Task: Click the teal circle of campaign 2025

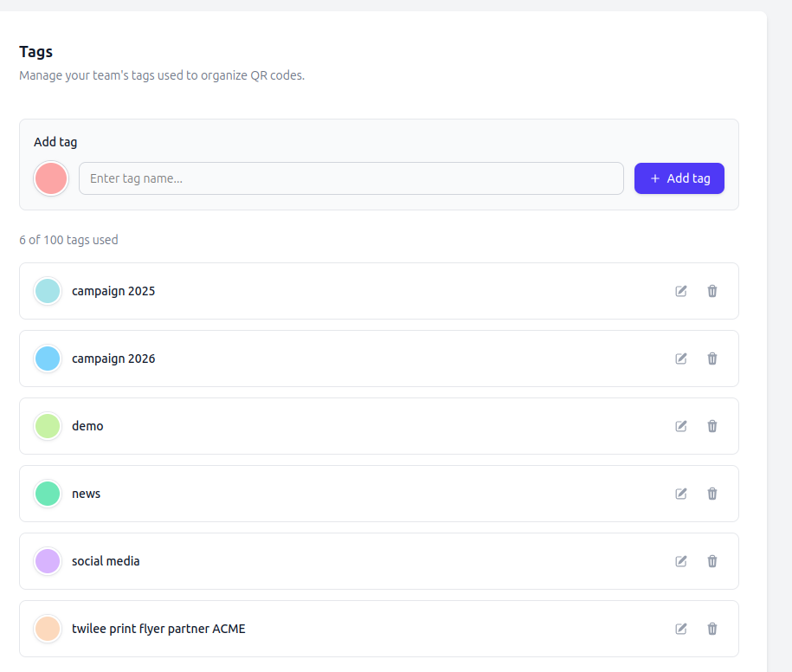Action: [x=48, y=291]
